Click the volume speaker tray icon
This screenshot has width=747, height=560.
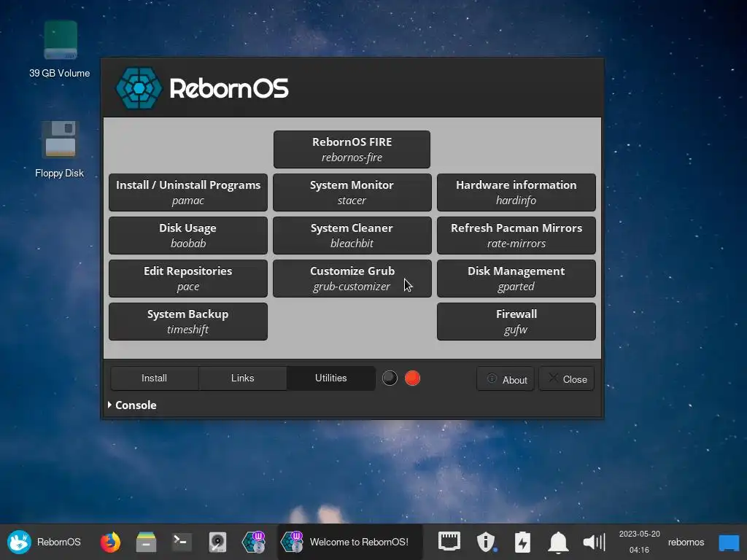pos(594,542)
